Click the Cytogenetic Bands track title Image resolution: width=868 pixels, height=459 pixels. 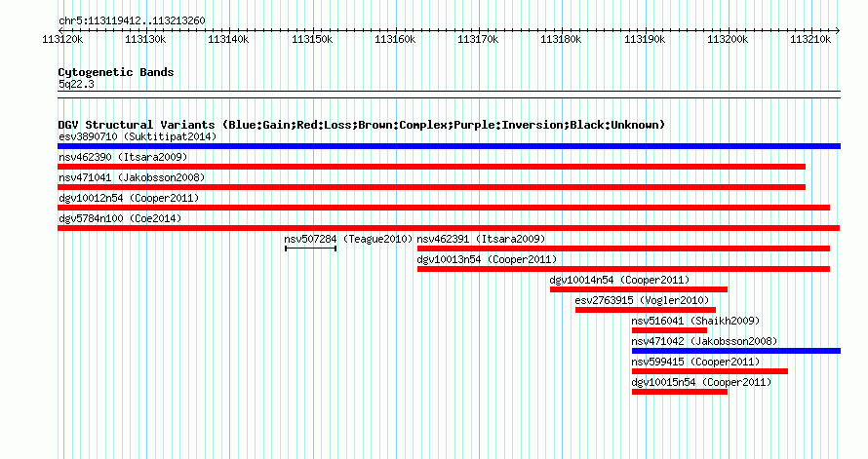tap(116, 72)
